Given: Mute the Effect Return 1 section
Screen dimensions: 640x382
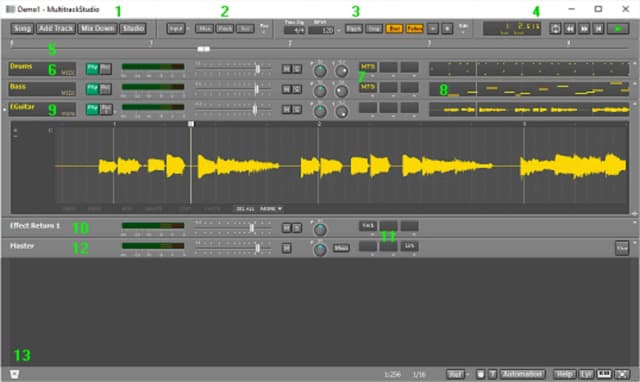Looking at the screenshot, I should coord(287,228).
